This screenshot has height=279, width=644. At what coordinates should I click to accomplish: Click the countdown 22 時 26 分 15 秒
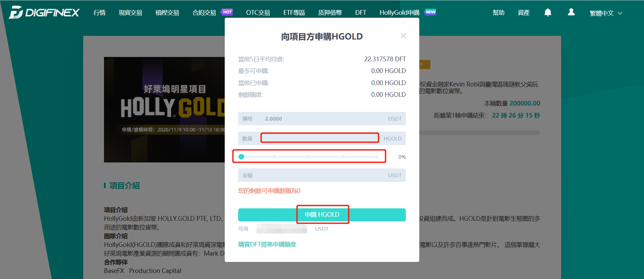pos(516,115)
